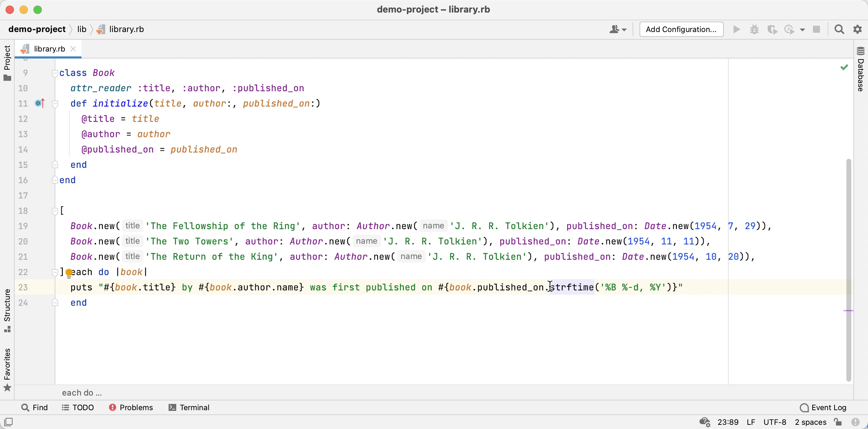The width and height of the screenshot is (868, 429).
Task: Click the Search everywhere magnifier icon
Action: point(839,29)
